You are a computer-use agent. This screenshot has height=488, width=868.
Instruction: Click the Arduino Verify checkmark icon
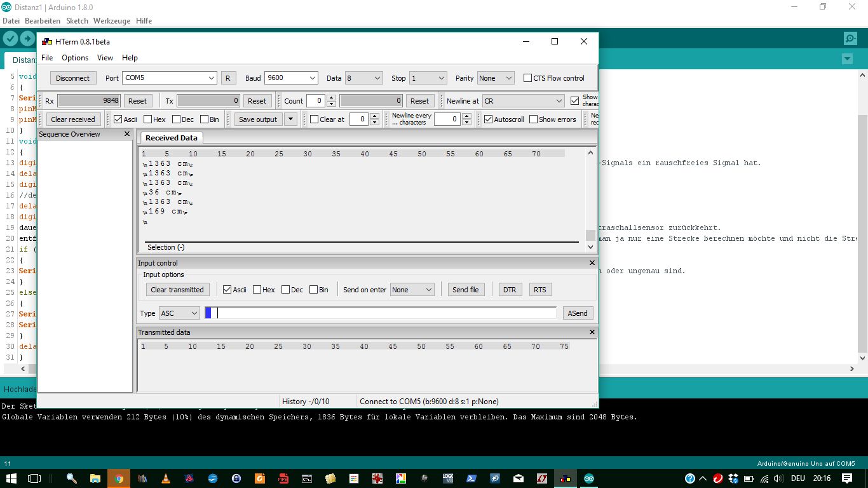(x=10, y=39)
